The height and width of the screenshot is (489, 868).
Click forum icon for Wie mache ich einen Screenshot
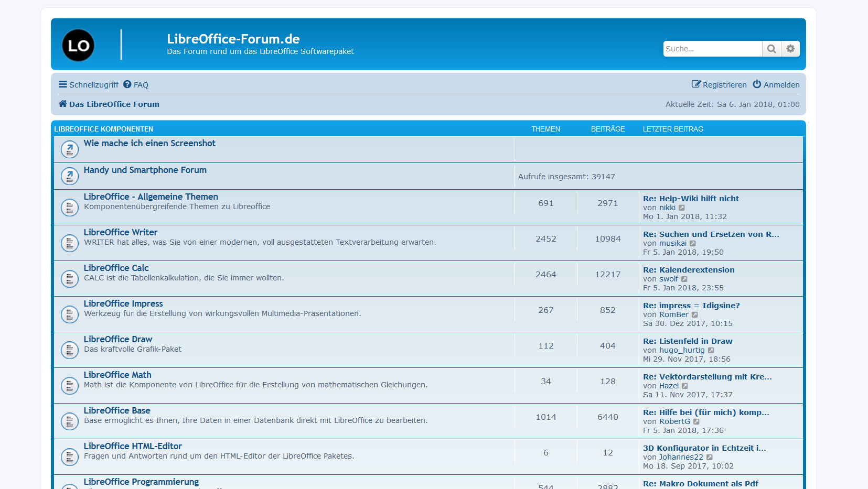(x=70, y=149)
